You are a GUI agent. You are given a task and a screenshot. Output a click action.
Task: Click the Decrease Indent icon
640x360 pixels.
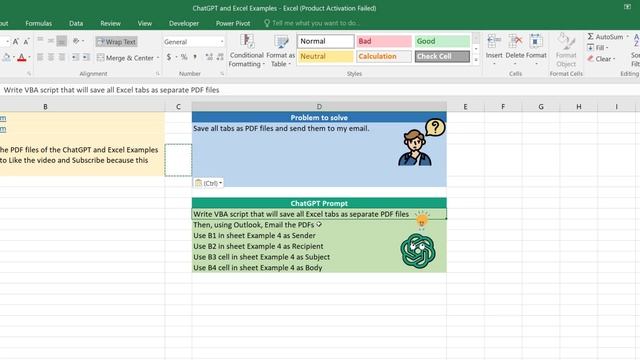coord(75,58)
